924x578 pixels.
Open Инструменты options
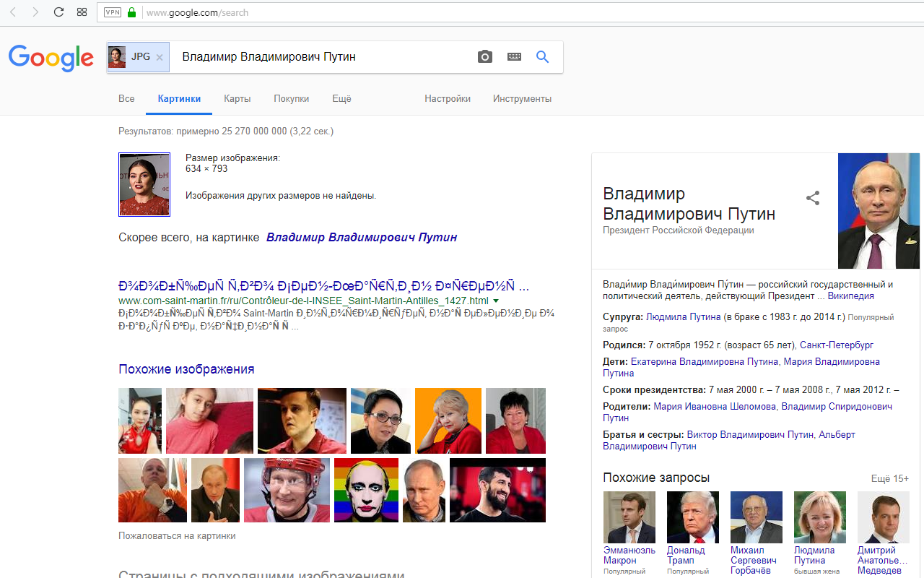coord(523,98)
